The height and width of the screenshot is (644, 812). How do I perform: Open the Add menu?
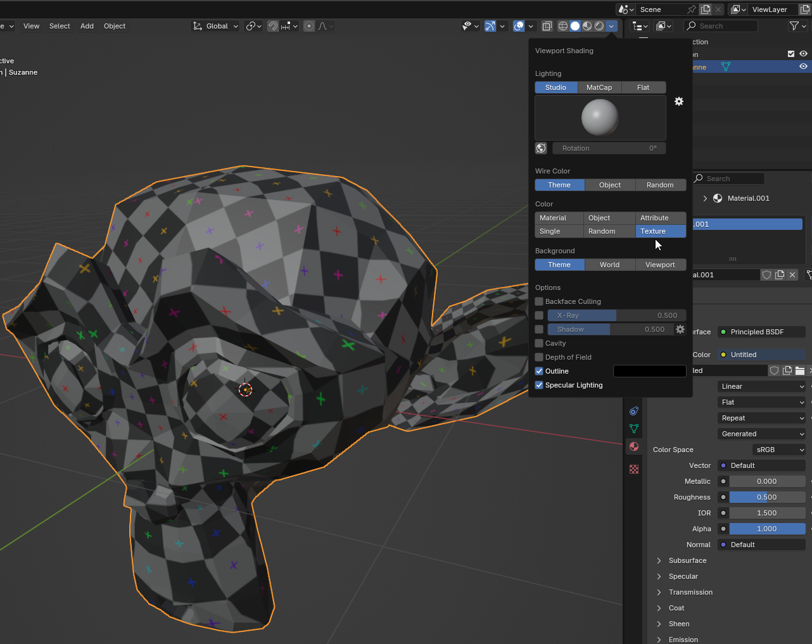click(87, 26)
